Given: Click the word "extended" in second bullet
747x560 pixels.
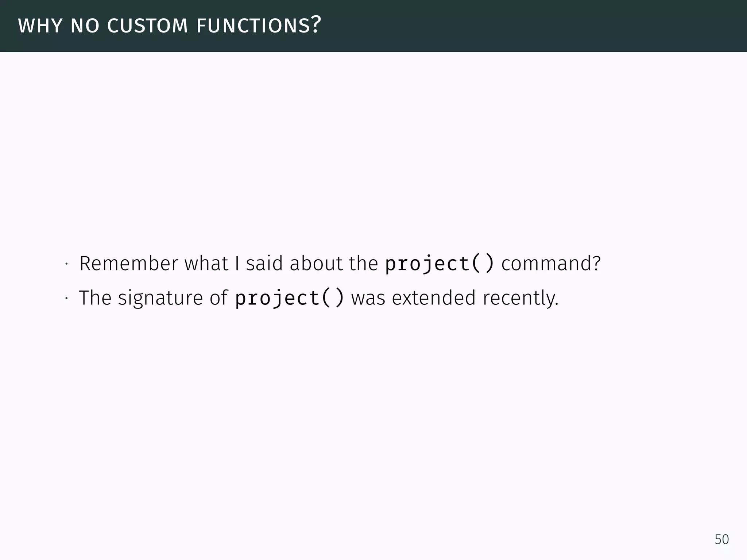Looking at the screenshot, I should 434,298.
